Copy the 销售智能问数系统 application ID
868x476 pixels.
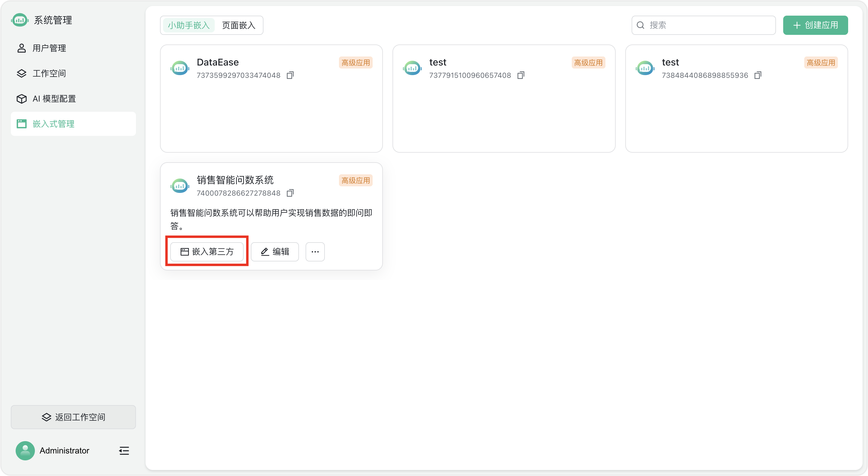click(x=290, y=193)
